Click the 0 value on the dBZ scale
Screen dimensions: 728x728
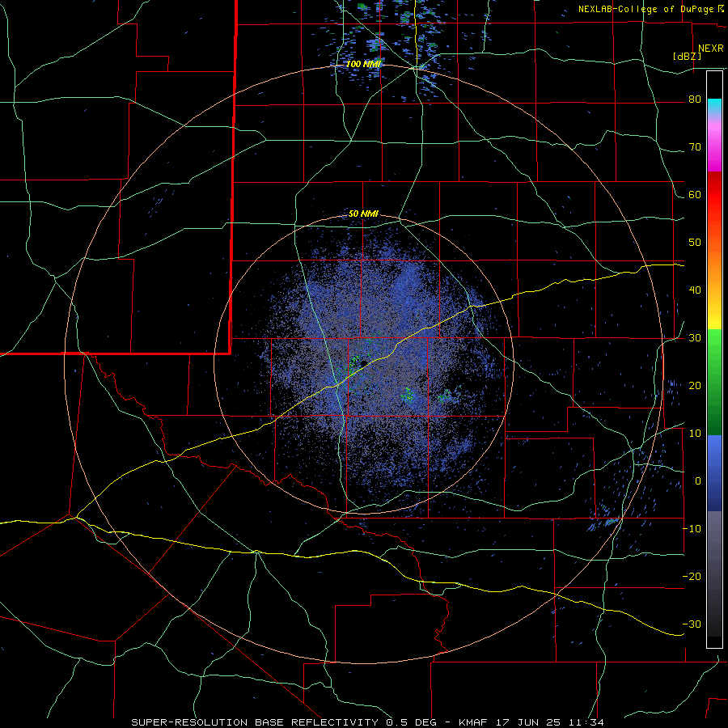(x=698, y=481)
